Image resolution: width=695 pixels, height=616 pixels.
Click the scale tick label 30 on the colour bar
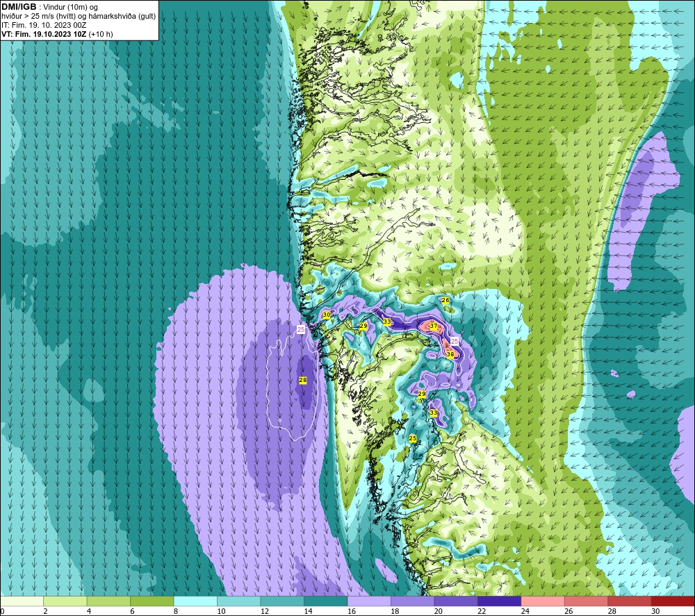click(x=655, y=611)
